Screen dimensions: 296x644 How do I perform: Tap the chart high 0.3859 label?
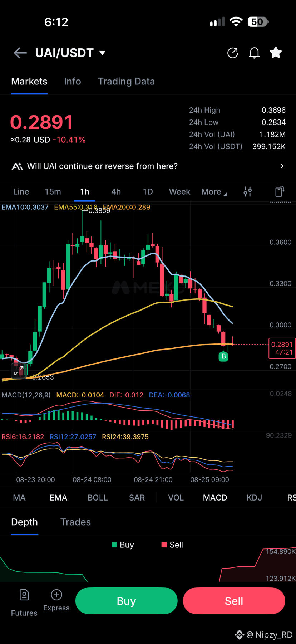point(99,211)
